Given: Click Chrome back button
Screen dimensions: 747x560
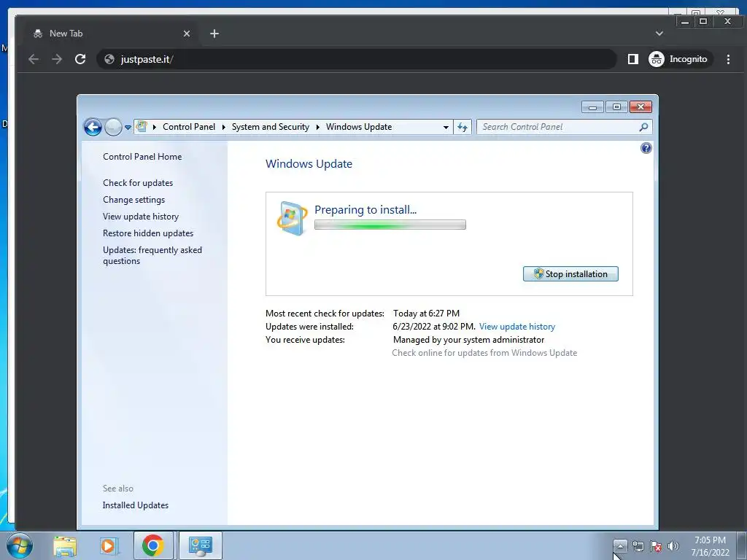Looking at the screenshot, I should (x=34, y=59).
